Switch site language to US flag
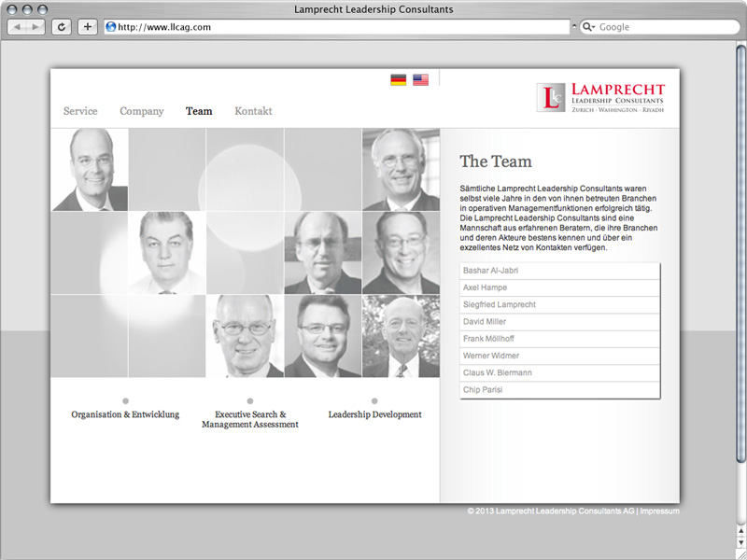Image resolution: width=747 pixels, height=560 pixels. click(420, 80)
